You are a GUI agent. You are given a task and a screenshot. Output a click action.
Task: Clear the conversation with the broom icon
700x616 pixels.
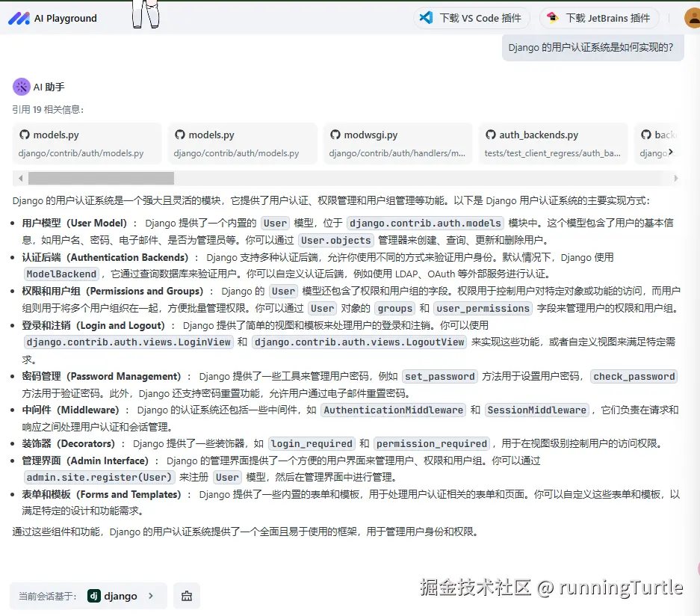[x=186, y=595]
